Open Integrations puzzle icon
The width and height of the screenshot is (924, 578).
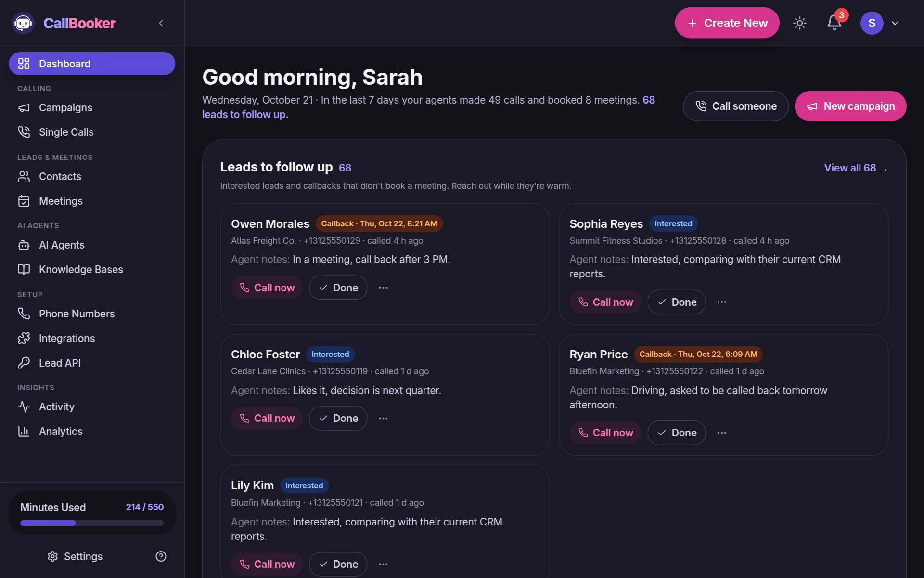point(24,338)
